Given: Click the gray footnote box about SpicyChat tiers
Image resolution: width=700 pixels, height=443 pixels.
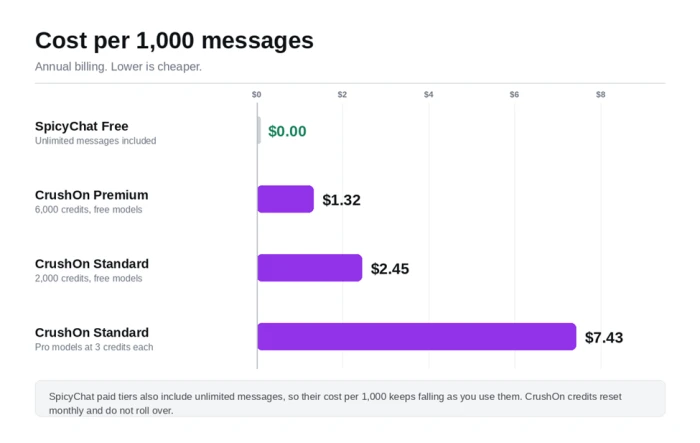Looking at the screenshot, I should [350, 399].
